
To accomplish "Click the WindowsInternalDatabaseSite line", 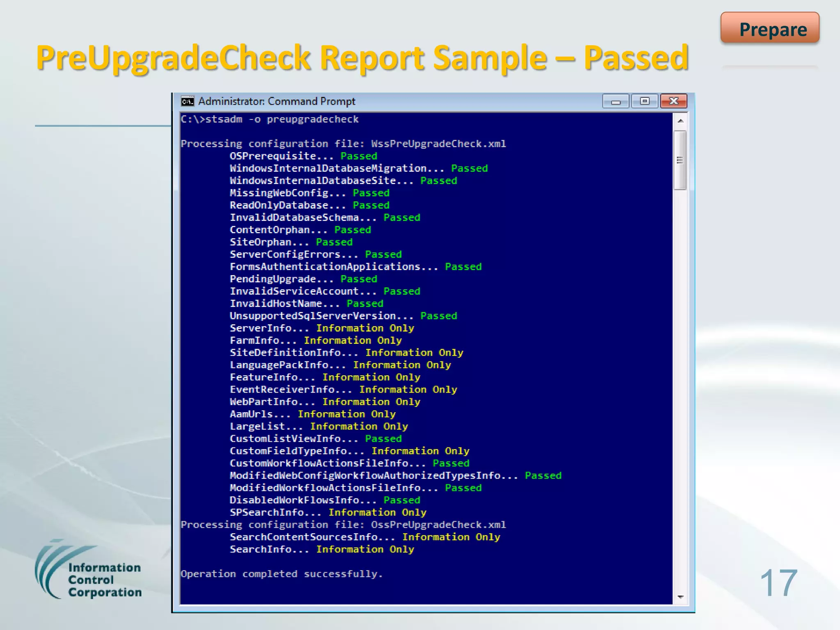I will click(343, 181).
